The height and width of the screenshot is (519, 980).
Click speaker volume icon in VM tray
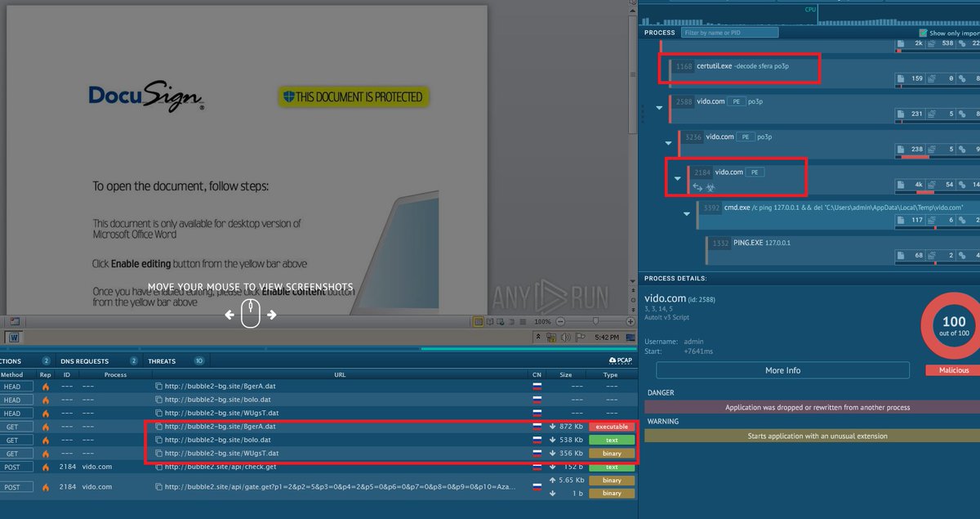pos(567,337)
